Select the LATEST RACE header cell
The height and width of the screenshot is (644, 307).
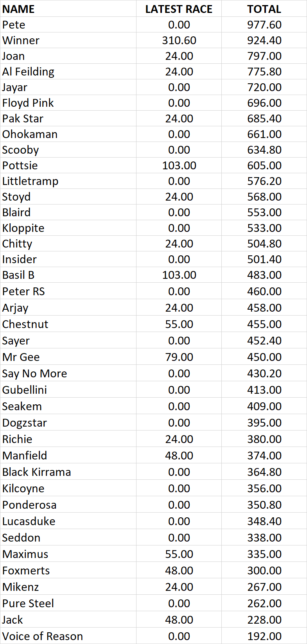pos(179,9)
